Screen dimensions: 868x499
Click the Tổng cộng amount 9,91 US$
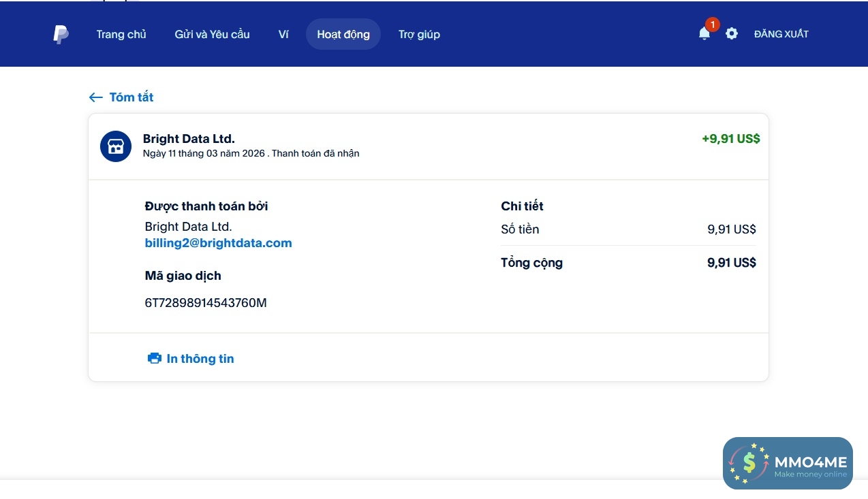point(732,263)
